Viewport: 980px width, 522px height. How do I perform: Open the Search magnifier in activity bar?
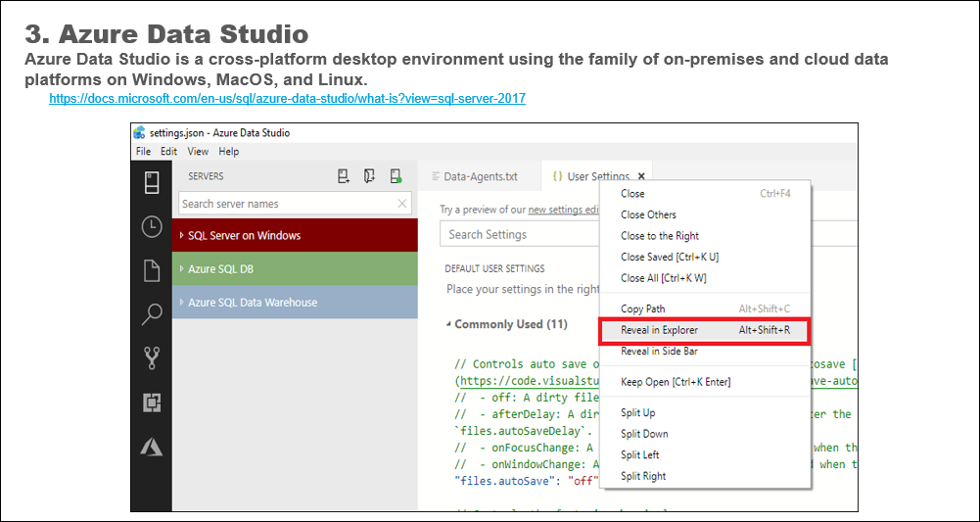pos(151,314)
